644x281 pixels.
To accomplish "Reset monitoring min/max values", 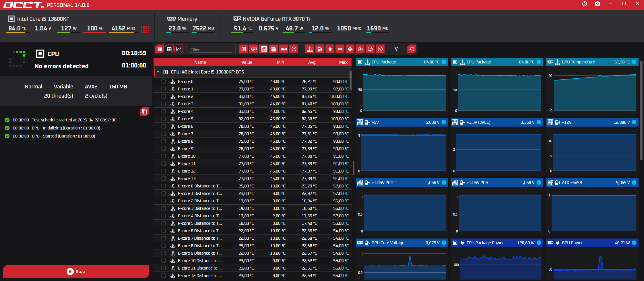I will click(412, 49).
